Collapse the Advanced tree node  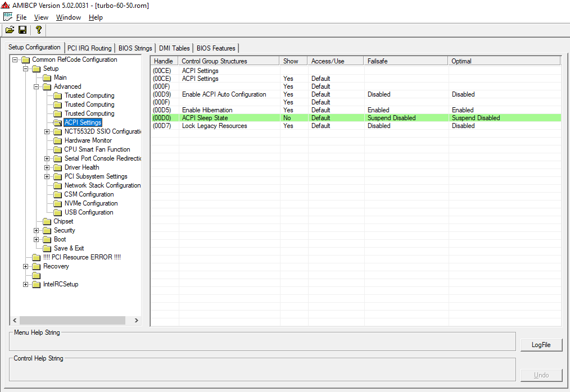36,87
